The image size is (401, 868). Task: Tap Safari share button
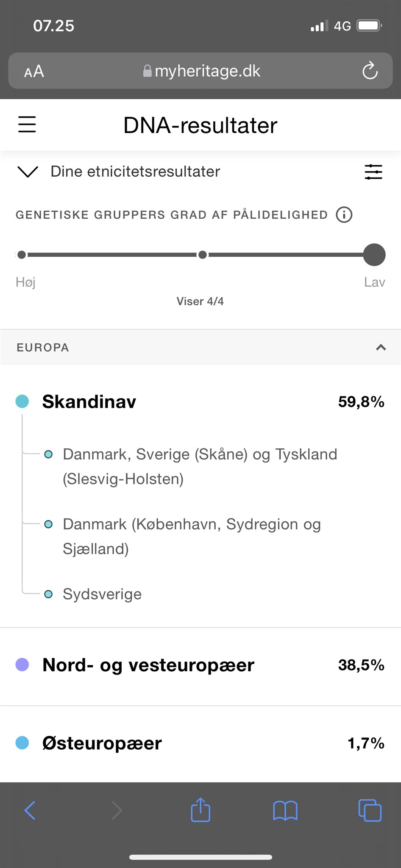pyautogui.click(x=200, y=810)
